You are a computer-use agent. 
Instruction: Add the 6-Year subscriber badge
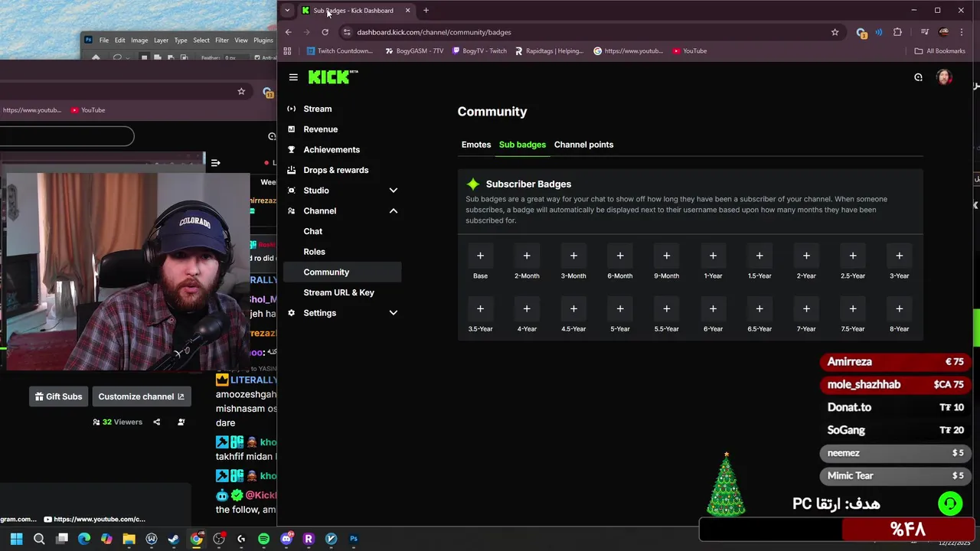713,309
